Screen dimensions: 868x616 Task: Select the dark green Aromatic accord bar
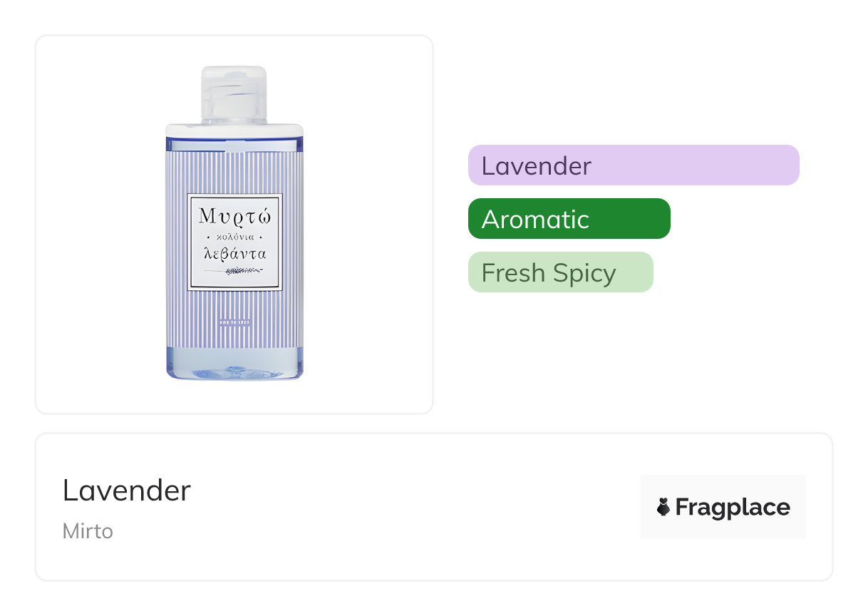click(x=569, y=219)
